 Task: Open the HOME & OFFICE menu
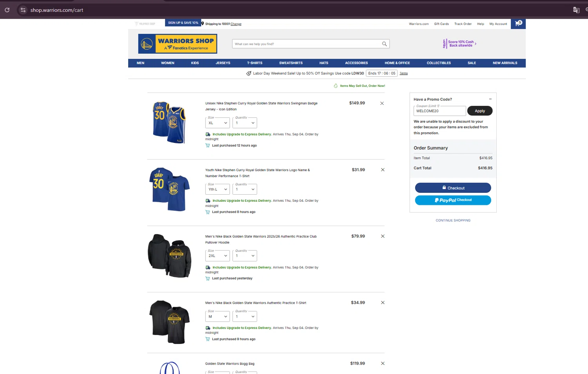(x=397, y=63)
